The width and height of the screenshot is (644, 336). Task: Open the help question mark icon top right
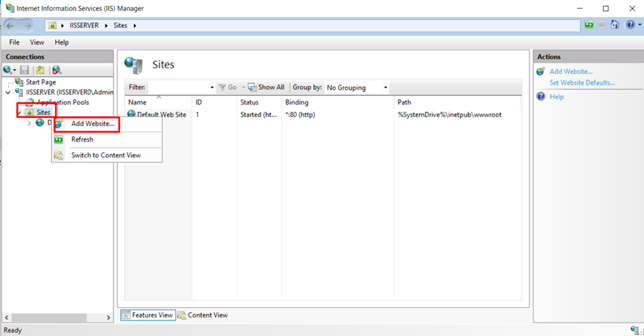(631, 25)
